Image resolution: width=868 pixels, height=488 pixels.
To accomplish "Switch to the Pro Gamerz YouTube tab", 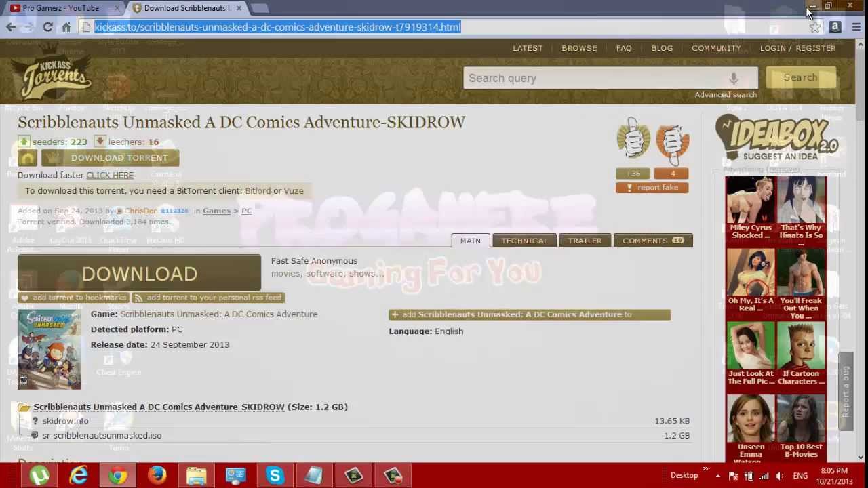I will coord(61,8).
